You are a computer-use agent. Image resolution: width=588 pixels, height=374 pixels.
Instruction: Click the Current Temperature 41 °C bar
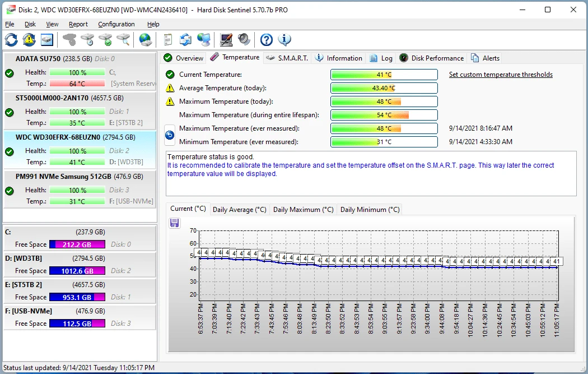click(x=384, y=75)
